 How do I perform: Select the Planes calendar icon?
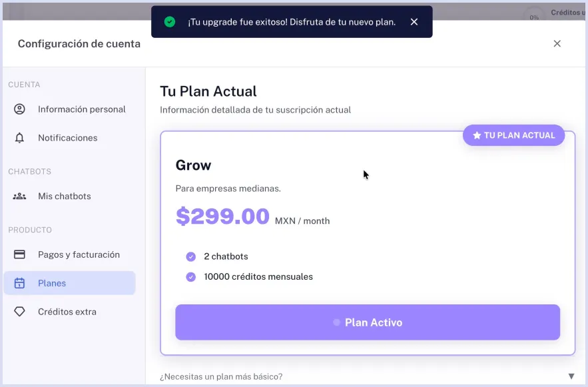[21, 283]
